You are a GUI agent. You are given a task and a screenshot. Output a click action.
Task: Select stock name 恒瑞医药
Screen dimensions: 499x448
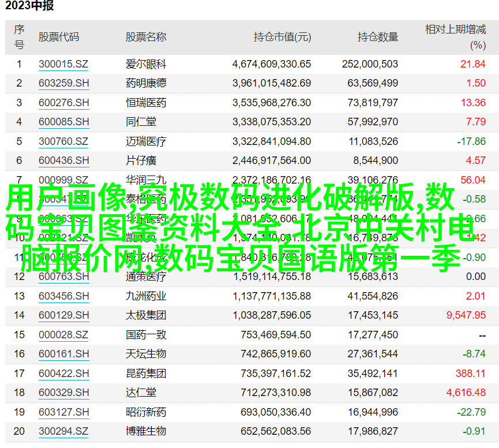(x=146, y=103)
